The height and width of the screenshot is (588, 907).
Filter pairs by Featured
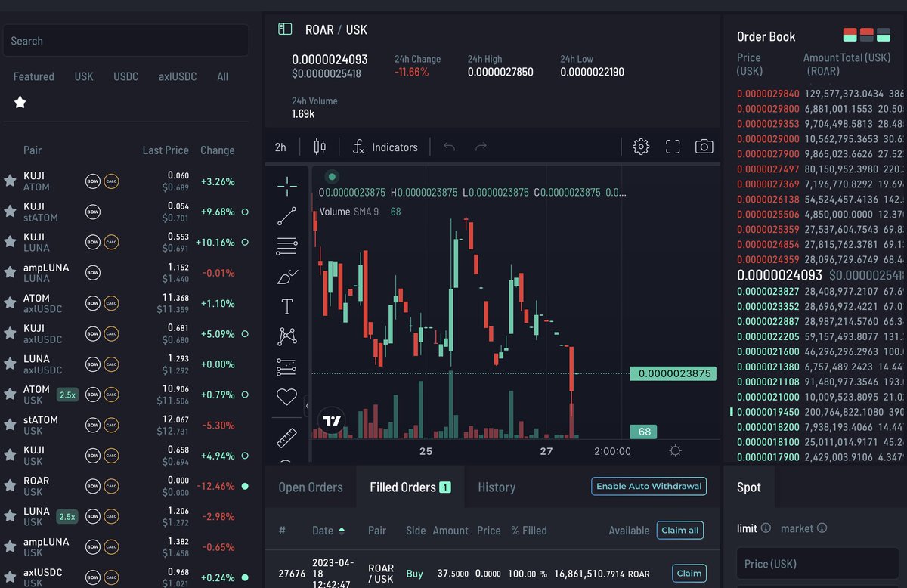point(34,76)
